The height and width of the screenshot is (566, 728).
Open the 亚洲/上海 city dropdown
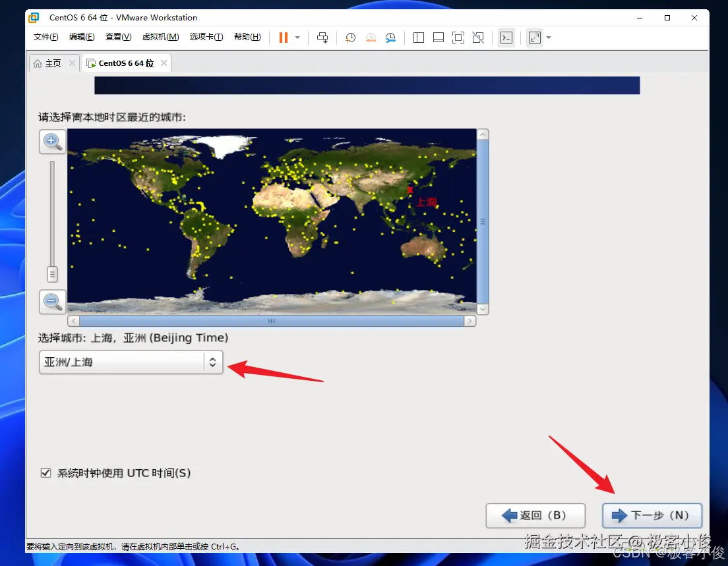coord(131,362)
